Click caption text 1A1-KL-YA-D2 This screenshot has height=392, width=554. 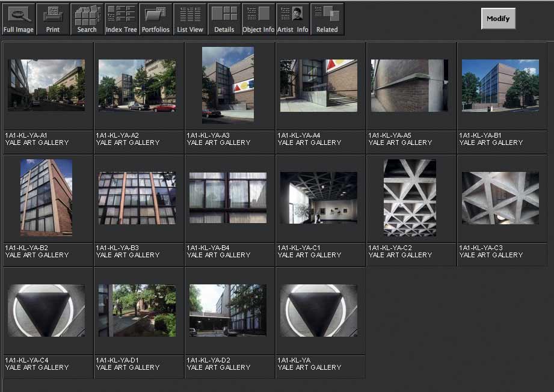click(209, 360)
